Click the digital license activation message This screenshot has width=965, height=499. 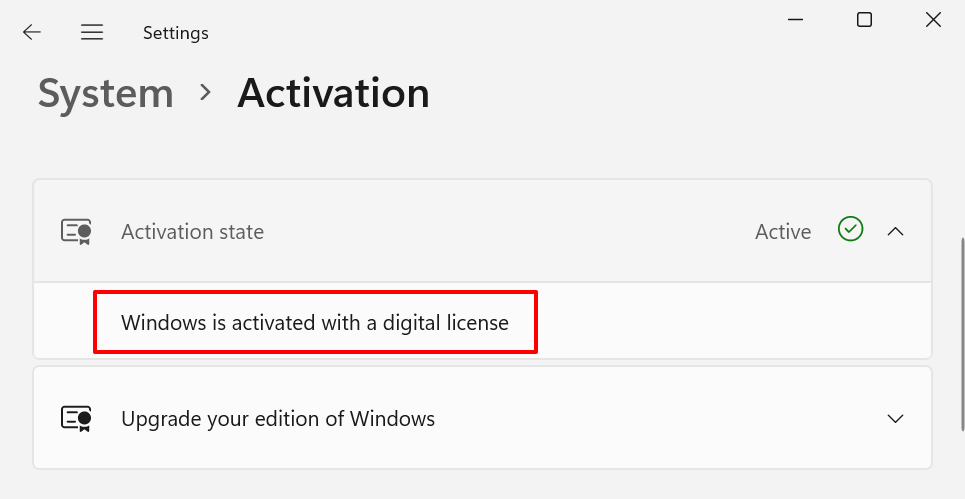315,323
